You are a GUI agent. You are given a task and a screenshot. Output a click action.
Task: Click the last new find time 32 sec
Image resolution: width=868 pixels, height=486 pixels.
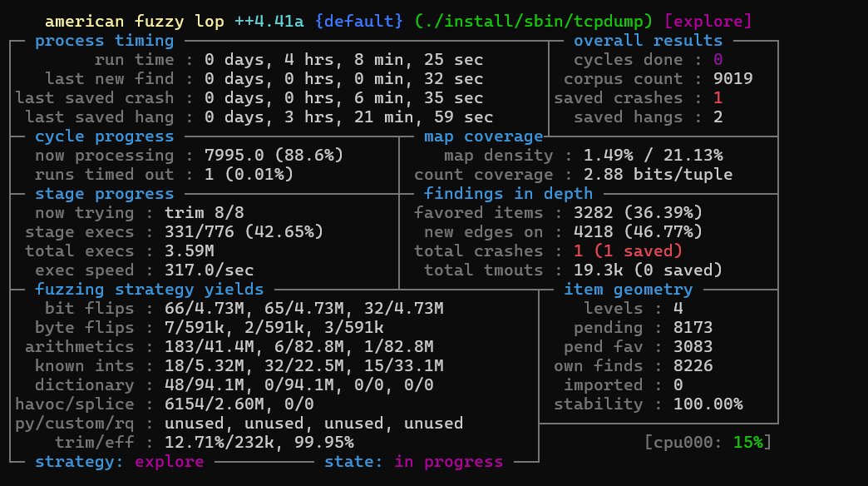(453, 79)
